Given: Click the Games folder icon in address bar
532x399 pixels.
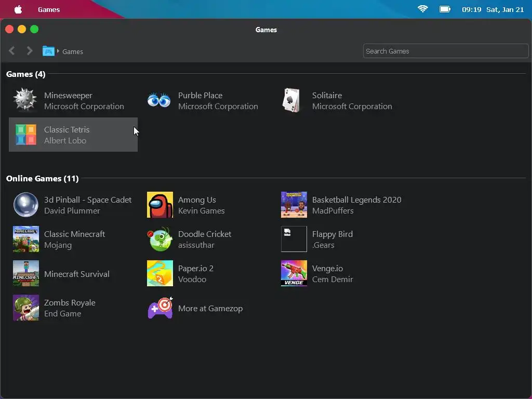Looking at the screenshot, I should click(x=48, y=51).
